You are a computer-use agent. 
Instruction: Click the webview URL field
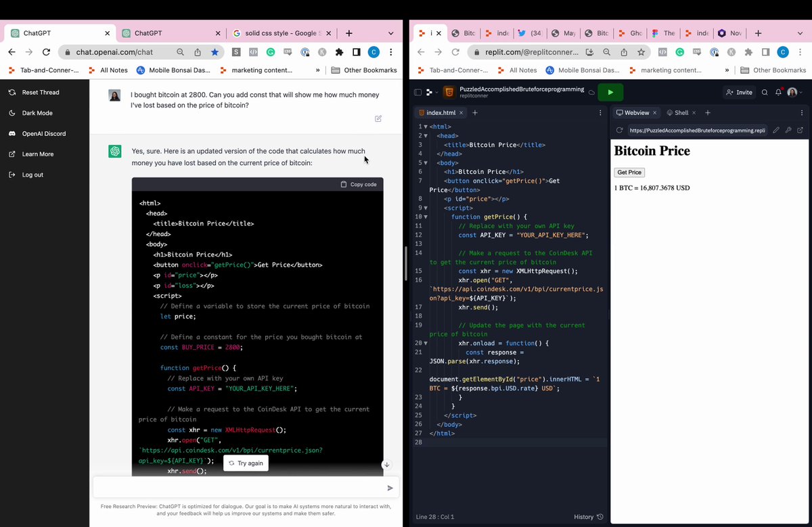tap(697, 130)
